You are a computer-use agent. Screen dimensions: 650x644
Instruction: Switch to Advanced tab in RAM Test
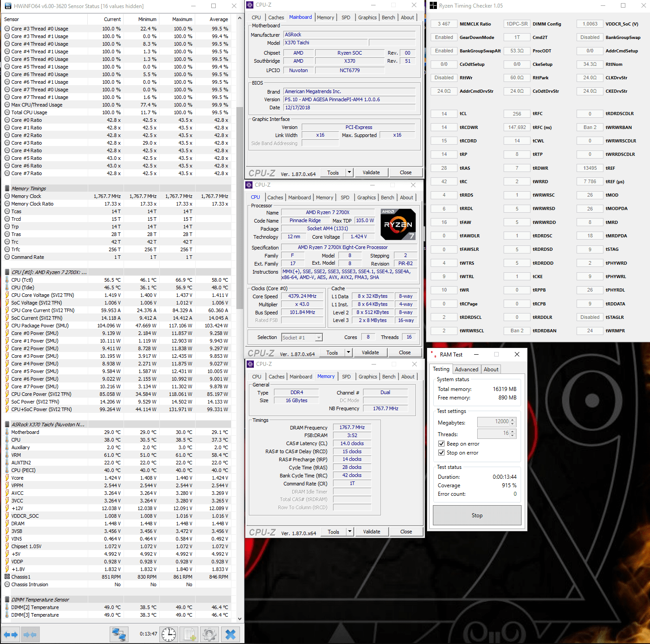466,369
